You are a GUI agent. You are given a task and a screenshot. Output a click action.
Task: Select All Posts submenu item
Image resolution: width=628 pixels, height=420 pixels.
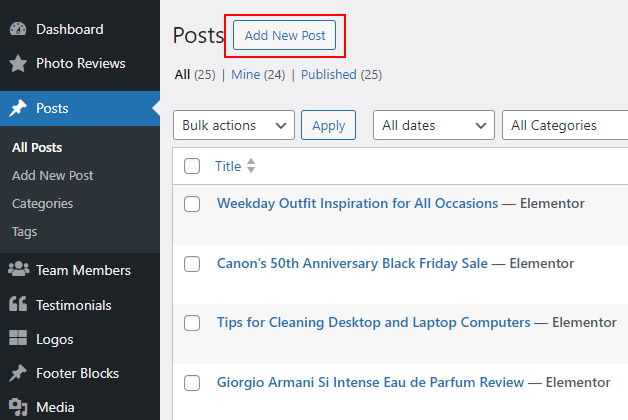(37, 147)
